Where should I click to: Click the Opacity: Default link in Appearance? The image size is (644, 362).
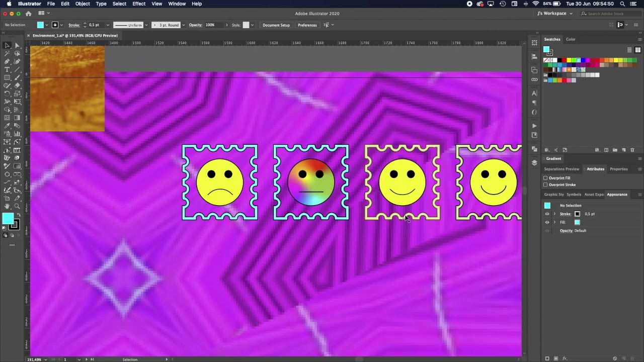coord(573,231)
